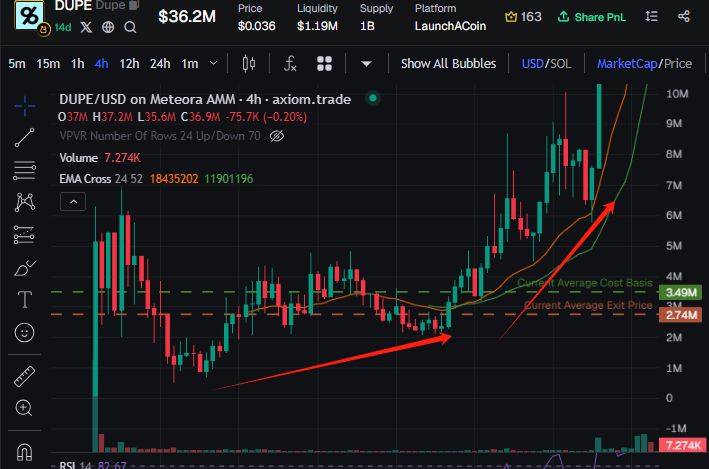Image resolution: width=709 pixels, height=469 pixels.
Task: Click the DUPE/USD on Meteora AMM chart title
Action: 205,99
